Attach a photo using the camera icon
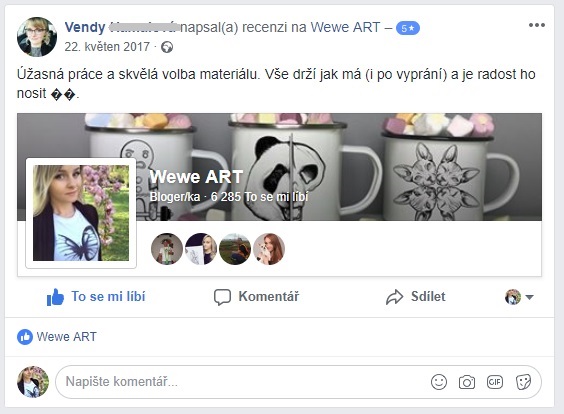Viewport: 564px width, 414px height. [467, 382]
